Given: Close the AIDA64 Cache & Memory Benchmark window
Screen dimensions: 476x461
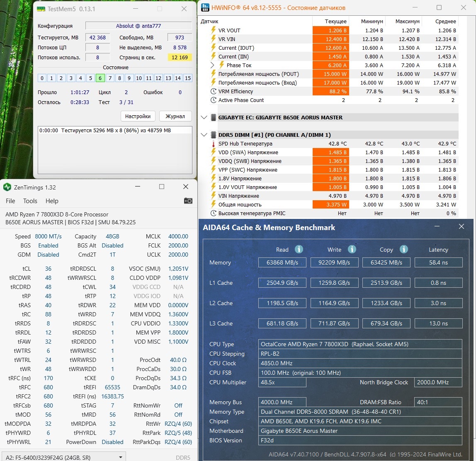Looking at the screenshot, I should (461, 226).
